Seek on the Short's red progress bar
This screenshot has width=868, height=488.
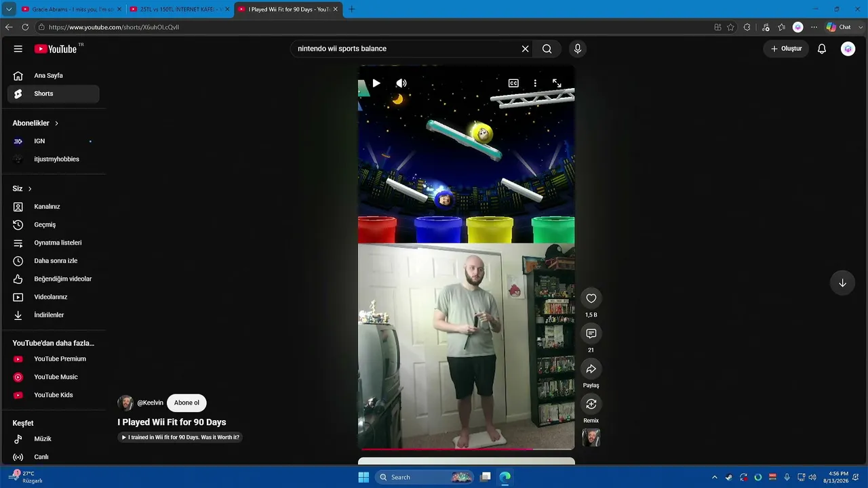(467, 449)
